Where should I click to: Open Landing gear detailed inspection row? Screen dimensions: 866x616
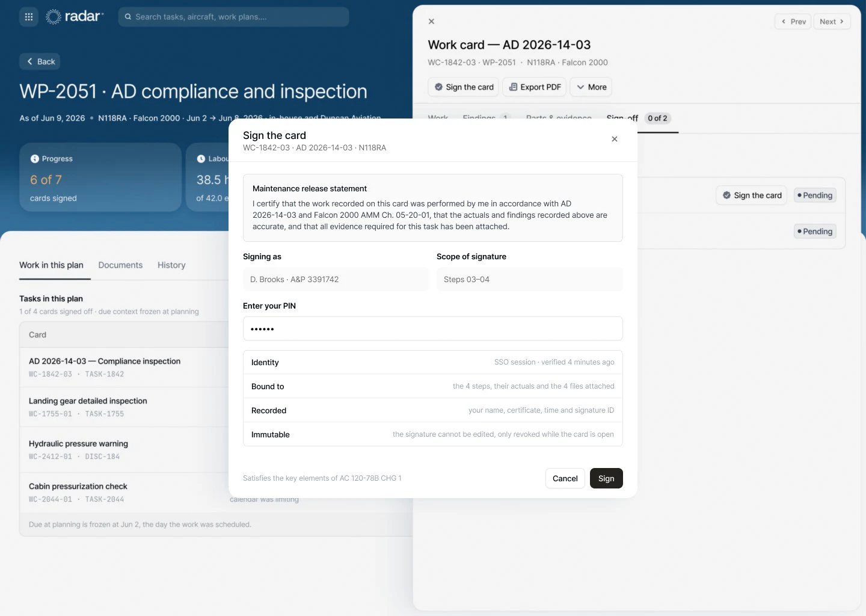[124, 407]
